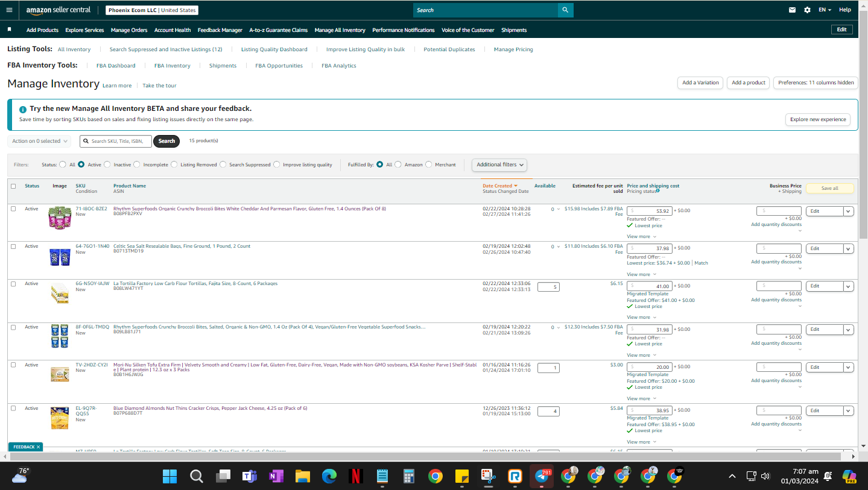Viewport: 868px width, 490px height.
Task: Select the Search Suppressed filter
Action: tap(223, 165)
